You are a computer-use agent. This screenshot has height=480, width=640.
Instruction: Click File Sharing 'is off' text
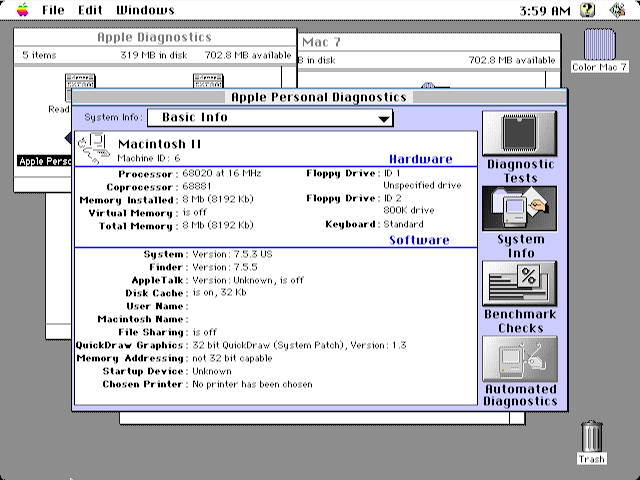coord(204,332)
